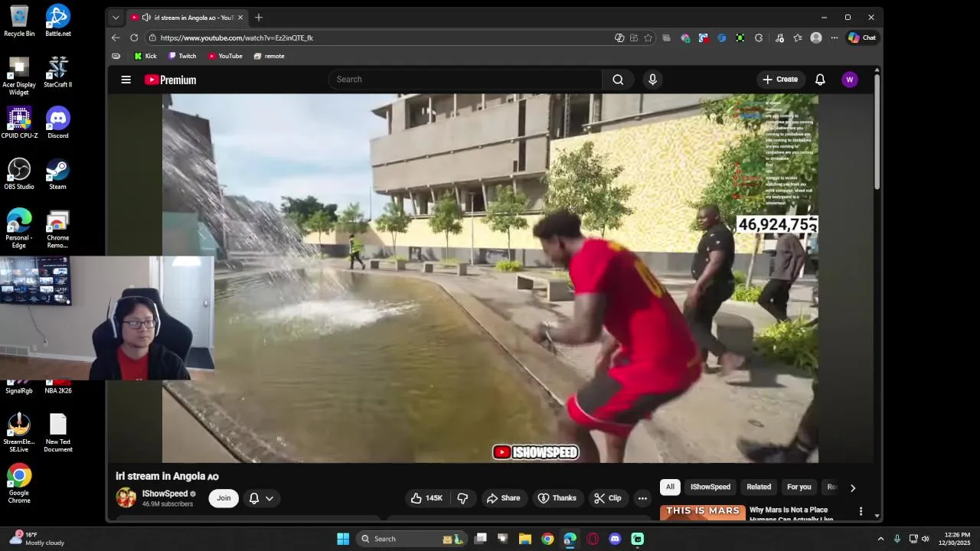Open the remote bookmark
980x551 pixels.
269,56
